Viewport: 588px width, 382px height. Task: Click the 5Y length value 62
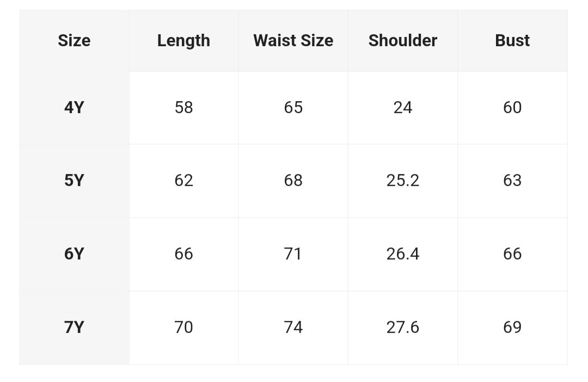coord(183,181)
